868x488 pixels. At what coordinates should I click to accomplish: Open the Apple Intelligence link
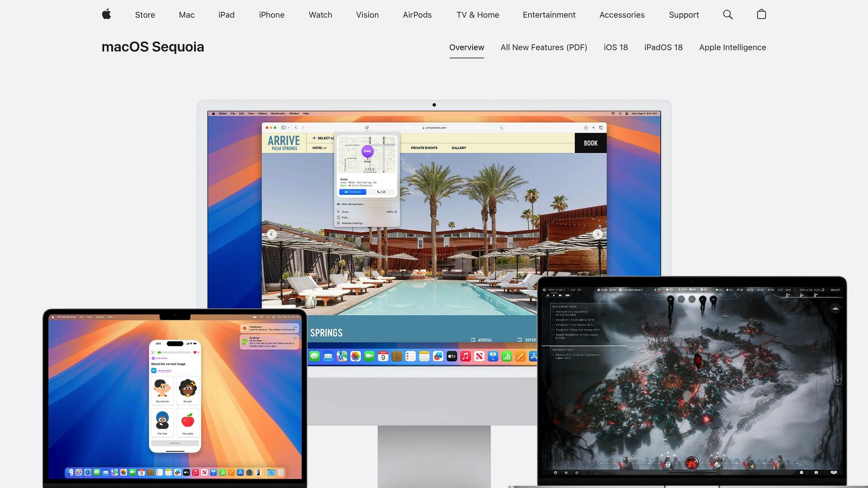tap(732, 47)
